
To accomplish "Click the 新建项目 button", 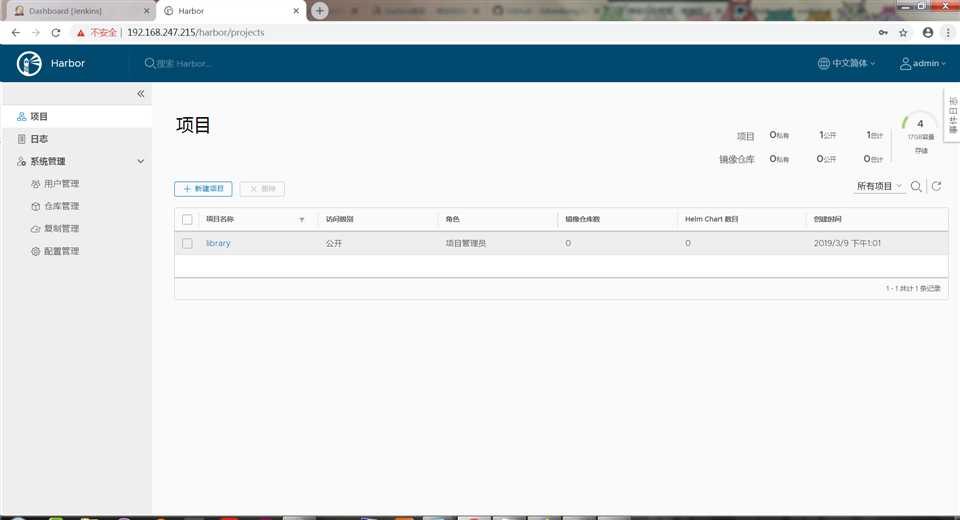I will pos(203,189).
